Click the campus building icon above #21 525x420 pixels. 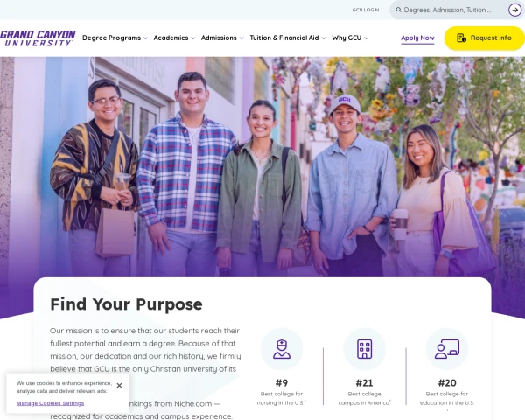point(364,349)
